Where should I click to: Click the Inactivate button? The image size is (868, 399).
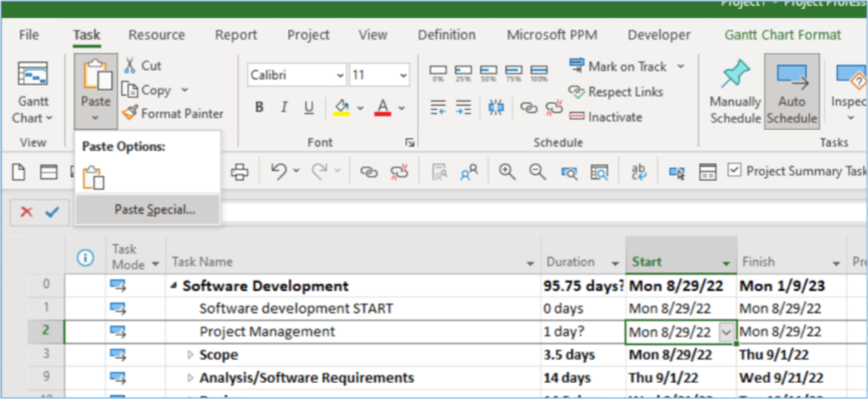tap(606, 117)
